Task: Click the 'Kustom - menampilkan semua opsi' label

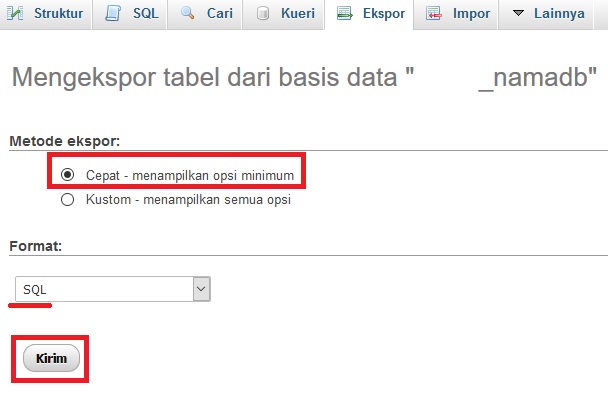Action: tap(188, 200)
